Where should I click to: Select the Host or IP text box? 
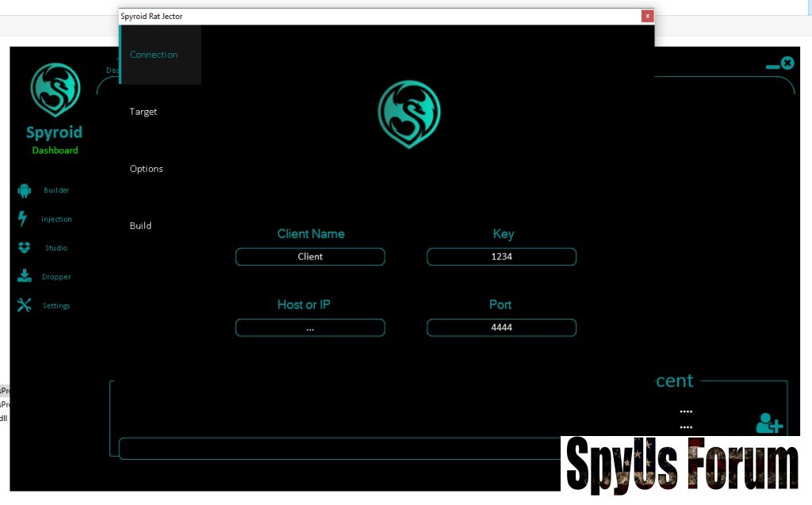click(x=310, y=327)
